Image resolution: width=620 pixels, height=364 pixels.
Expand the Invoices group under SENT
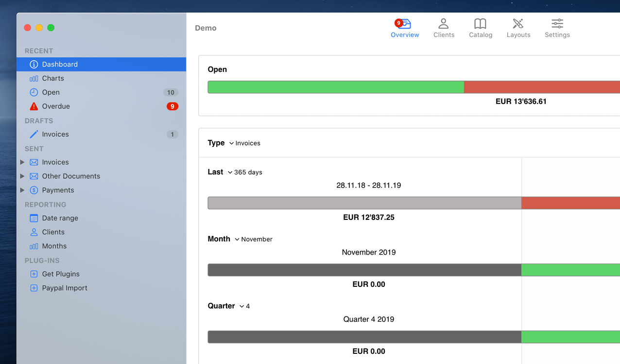tap(22, 162)
